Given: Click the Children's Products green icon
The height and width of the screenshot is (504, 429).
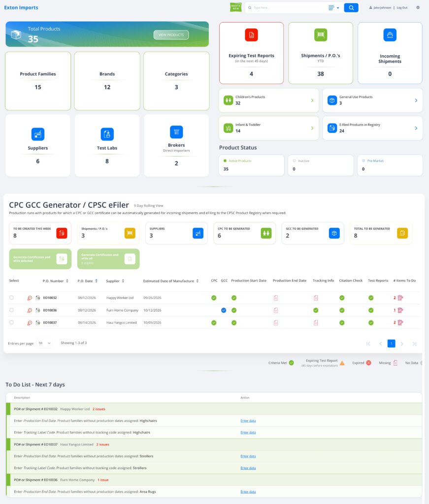Looking at the screenshot, I should [x=229, y=100].
